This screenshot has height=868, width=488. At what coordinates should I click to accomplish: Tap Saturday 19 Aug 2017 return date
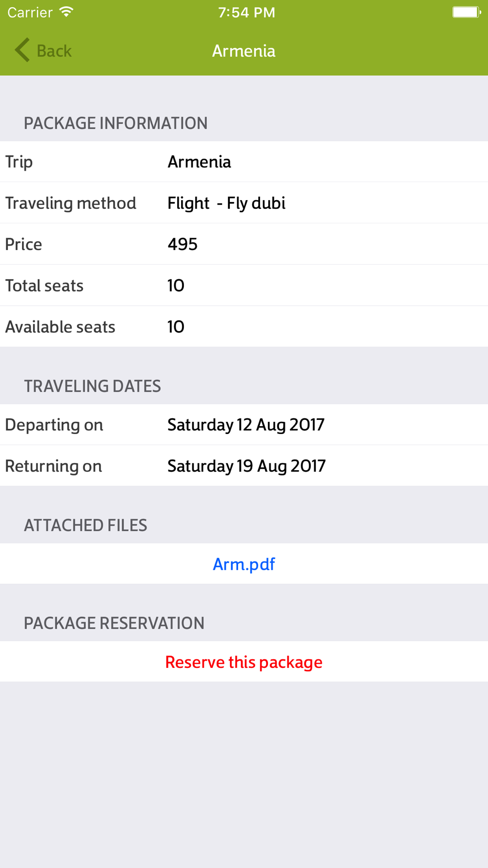(x=246, y=466)
